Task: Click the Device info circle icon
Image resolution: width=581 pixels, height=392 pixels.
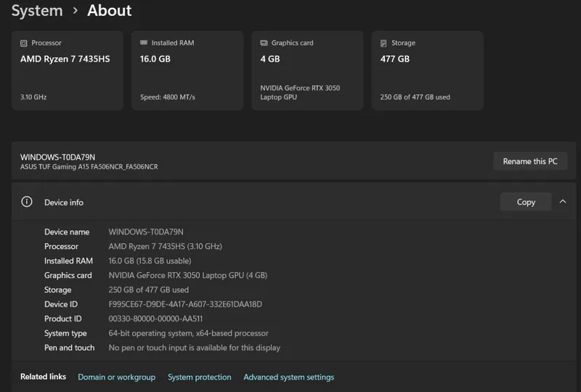Action: pos(27,202)
